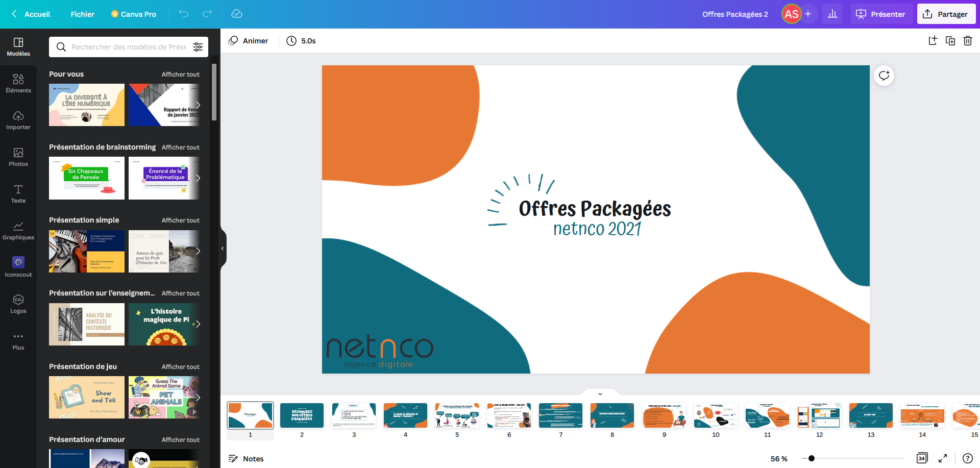Viewport: 980px width, 468px height.
Task: Click the template search field
Action: (x=129, y=47)
